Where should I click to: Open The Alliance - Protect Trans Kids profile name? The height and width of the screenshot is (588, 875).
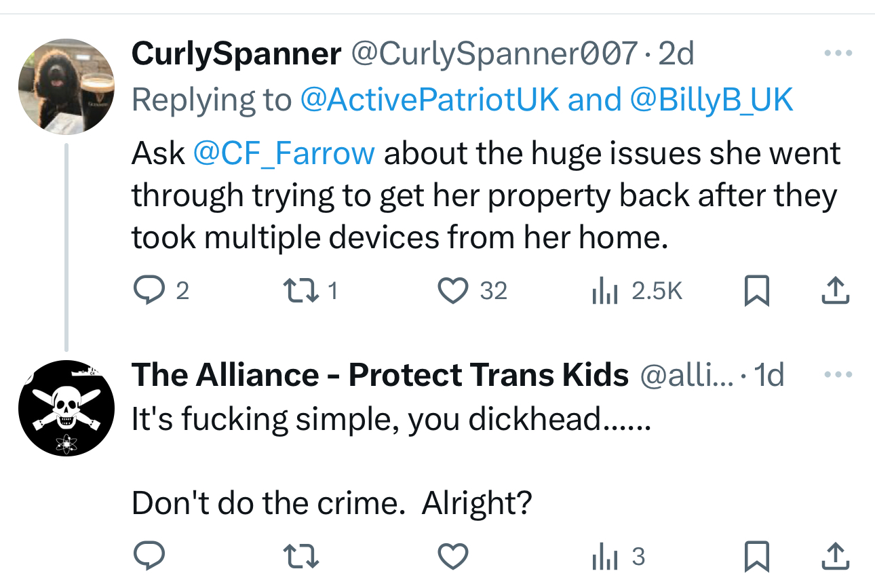point(380,375)
